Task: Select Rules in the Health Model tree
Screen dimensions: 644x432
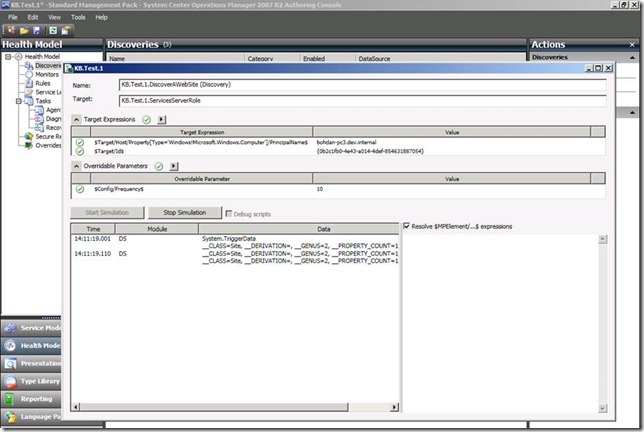Action: tap(42, 83)
